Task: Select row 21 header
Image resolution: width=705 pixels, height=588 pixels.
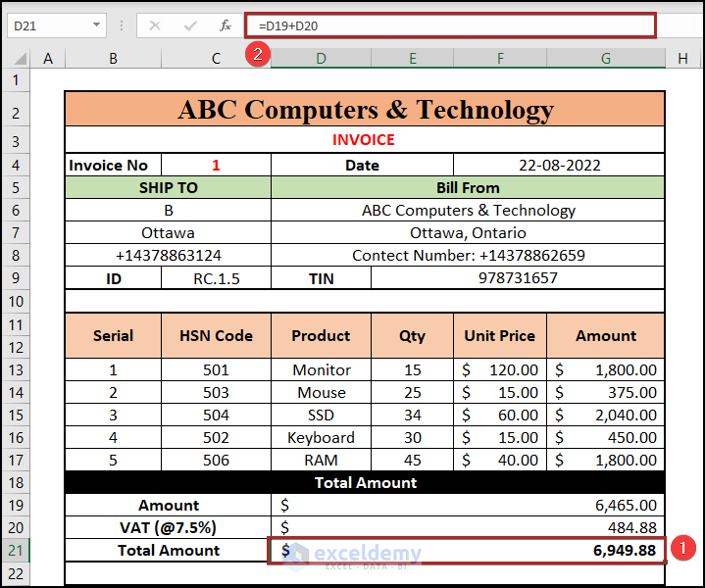Action: (16, 550)
